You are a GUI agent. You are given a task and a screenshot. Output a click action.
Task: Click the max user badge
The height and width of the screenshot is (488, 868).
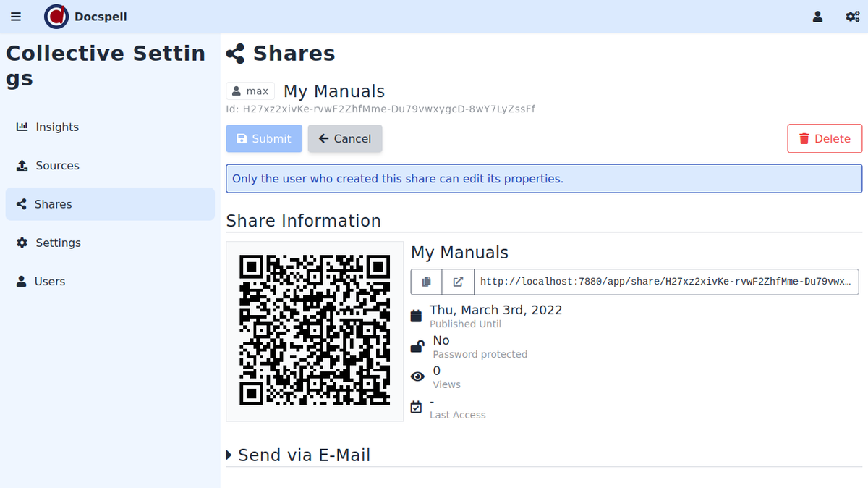pyautogui.click(x=250, y=91)
